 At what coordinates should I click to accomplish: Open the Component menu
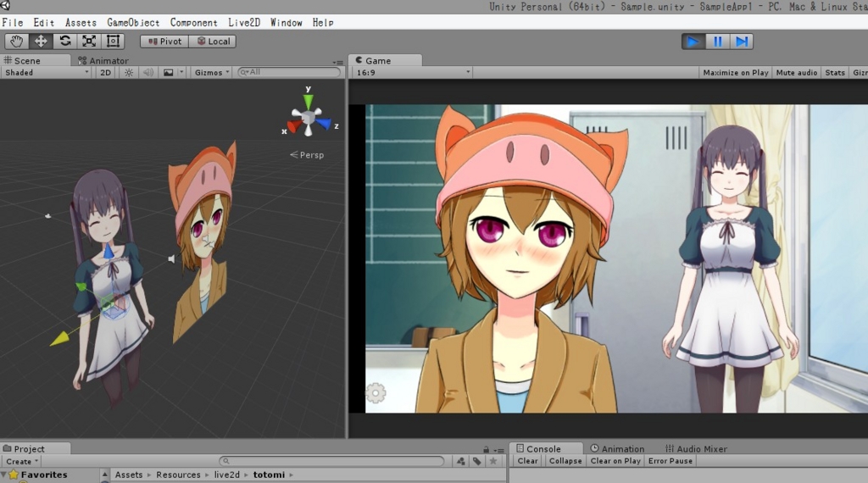click(x=194, y=23)
